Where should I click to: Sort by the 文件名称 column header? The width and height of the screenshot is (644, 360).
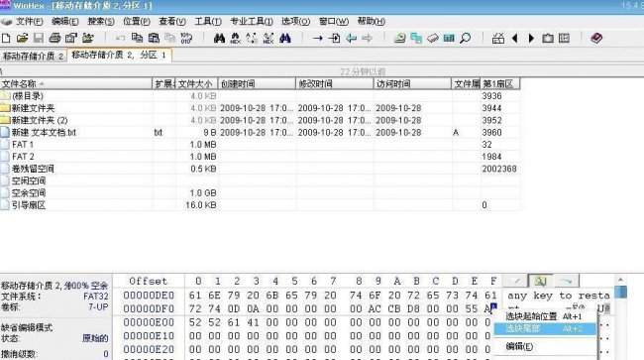[76, 84]
